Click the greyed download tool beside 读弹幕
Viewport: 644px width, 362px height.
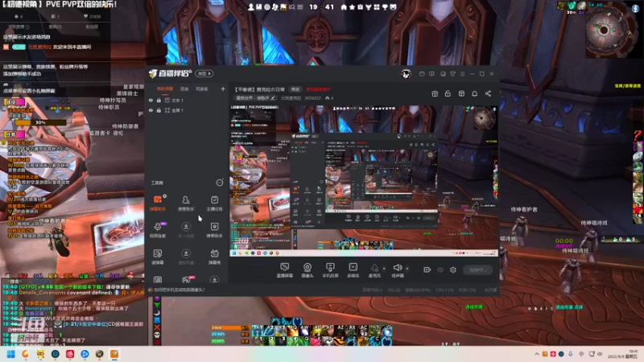click(x=186, y=257)
